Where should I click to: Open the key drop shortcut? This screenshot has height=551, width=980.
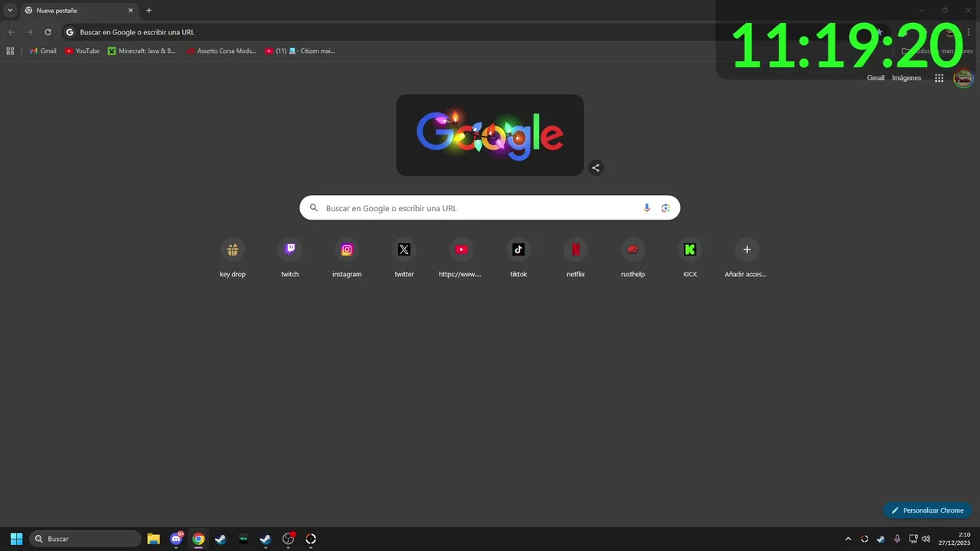233,258
